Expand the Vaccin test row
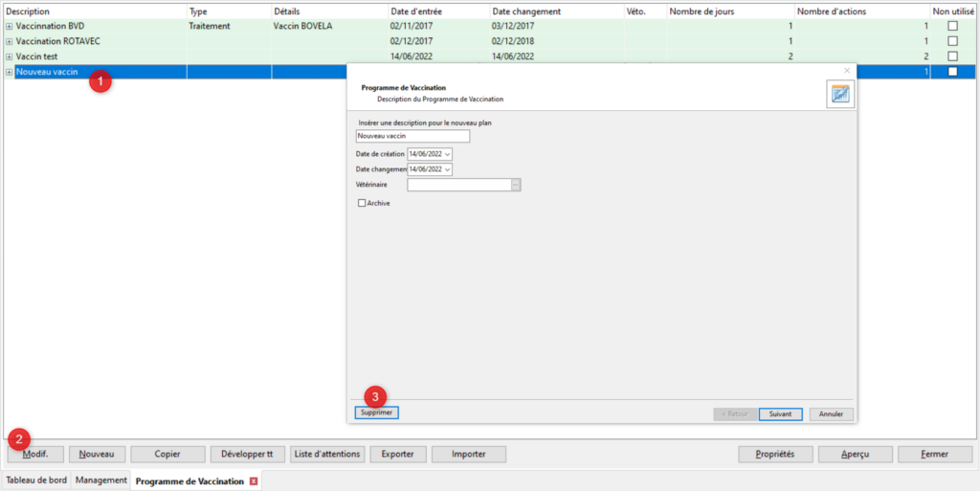This screenshot has width=980, height=491. pyautogui.click(x=10, y=57)
